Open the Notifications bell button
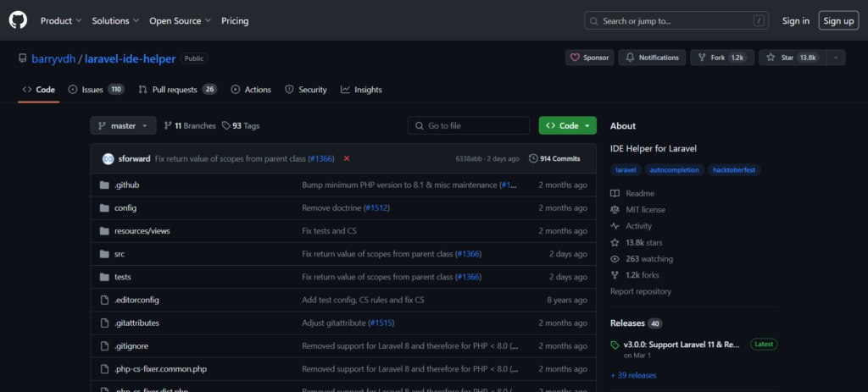This screenshot has width=868, height=392. 652,58
